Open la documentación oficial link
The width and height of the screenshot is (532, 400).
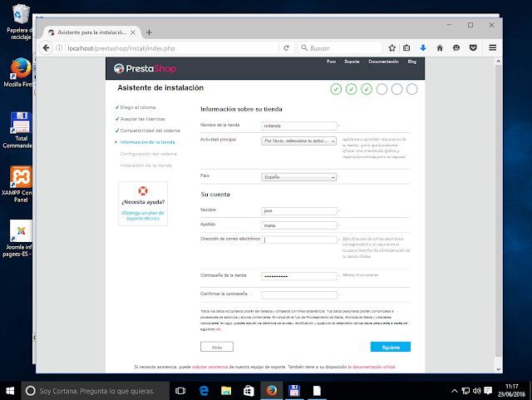372,367
